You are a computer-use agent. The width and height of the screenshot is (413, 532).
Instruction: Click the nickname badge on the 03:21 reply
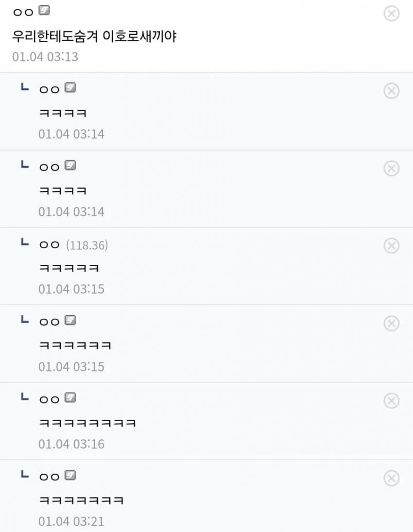tap(70, 475)
